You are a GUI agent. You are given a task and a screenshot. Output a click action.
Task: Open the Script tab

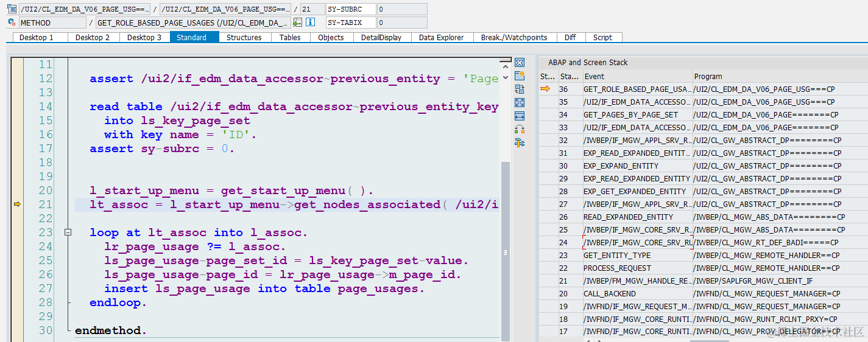pos(602,37)
